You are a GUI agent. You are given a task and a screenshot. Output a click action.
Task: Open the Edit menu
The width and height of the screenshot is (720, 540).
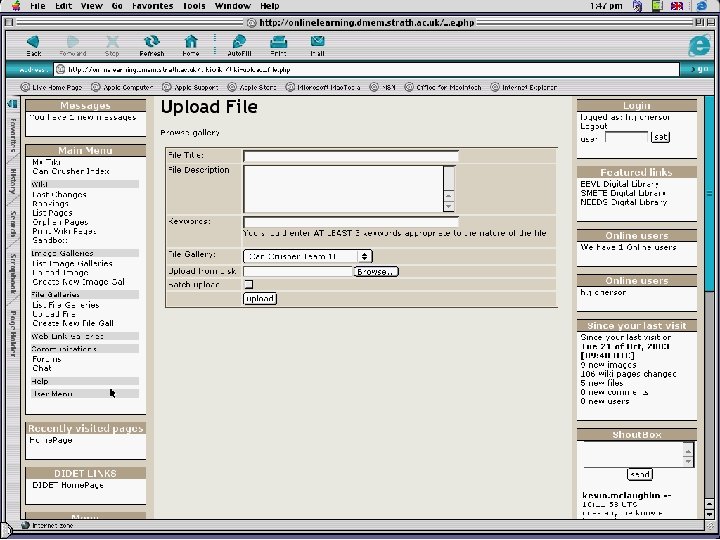click(x=63, y=6)
